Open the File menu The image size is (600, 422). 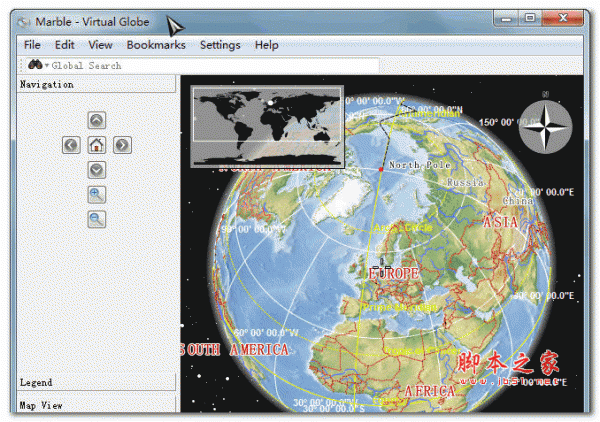[x=32, y=45]
